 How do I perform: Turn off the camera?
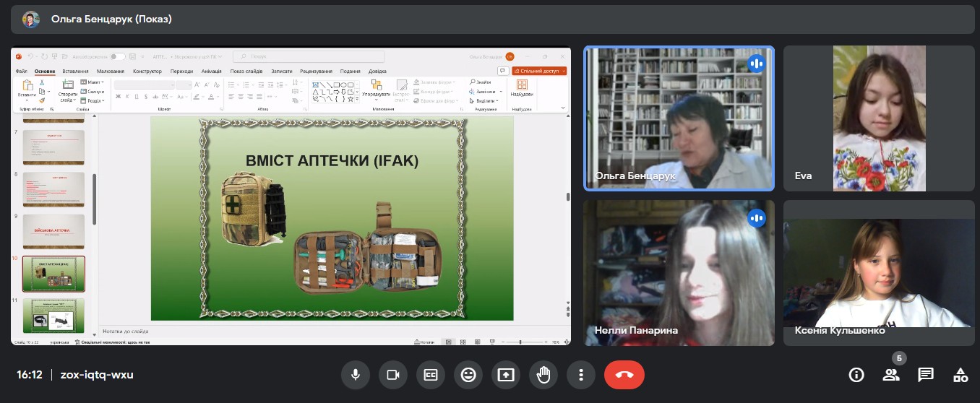pyautogui.click(x=393, y=375)
